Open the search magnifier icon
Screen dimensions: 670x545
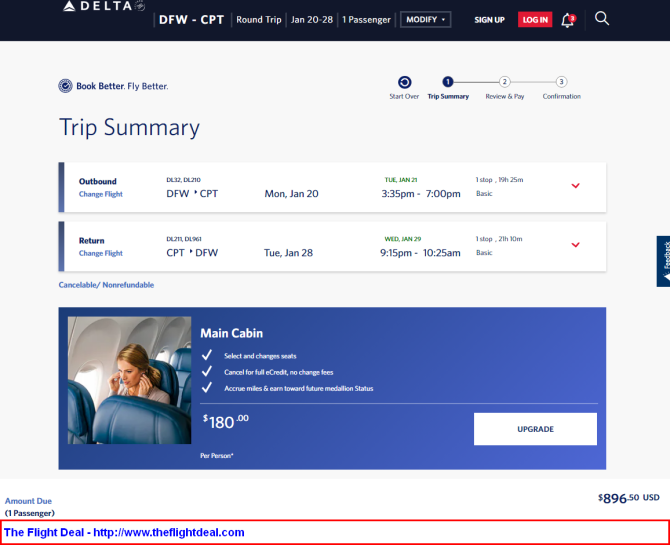[602, 18]
